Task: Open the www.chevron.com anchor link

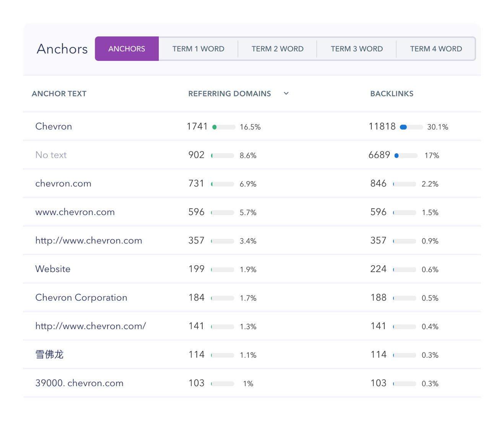Action: point(75,212)
